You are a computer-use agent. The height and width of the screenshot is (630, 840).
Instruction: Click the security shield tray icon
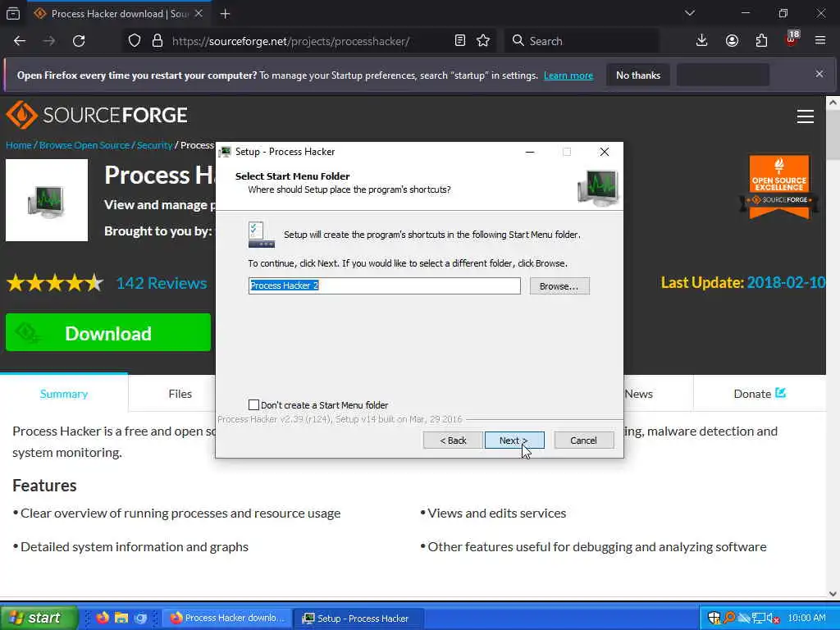tap(714, 618)
